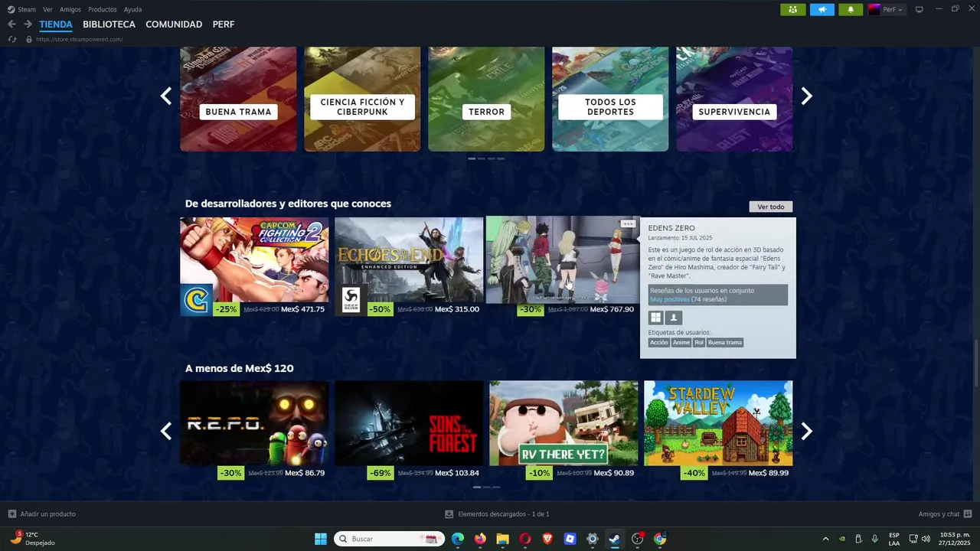The height and width of the screenshot is (551, 980).
Task: Open the CIENCIA FICCIÓN Y CIBERPUNK category
Action: tap(362, 99)
